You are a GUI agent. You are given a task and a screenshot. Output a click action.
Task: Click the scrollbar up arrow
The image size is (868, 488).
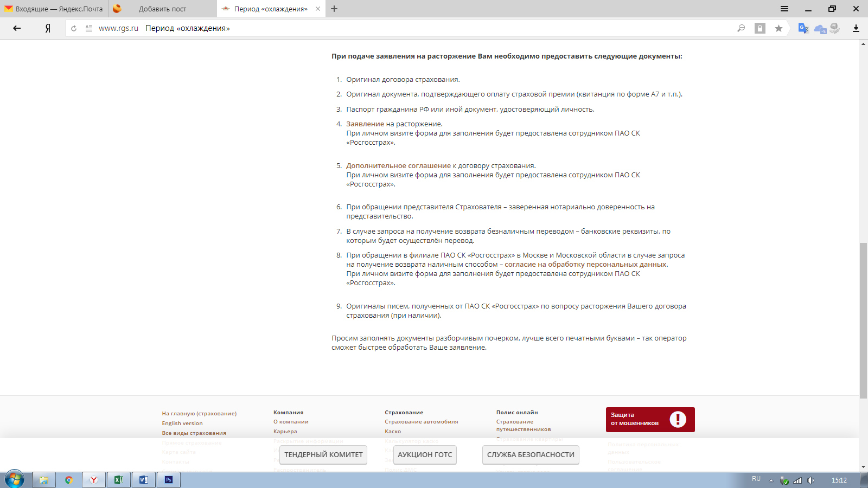point(863,44)
